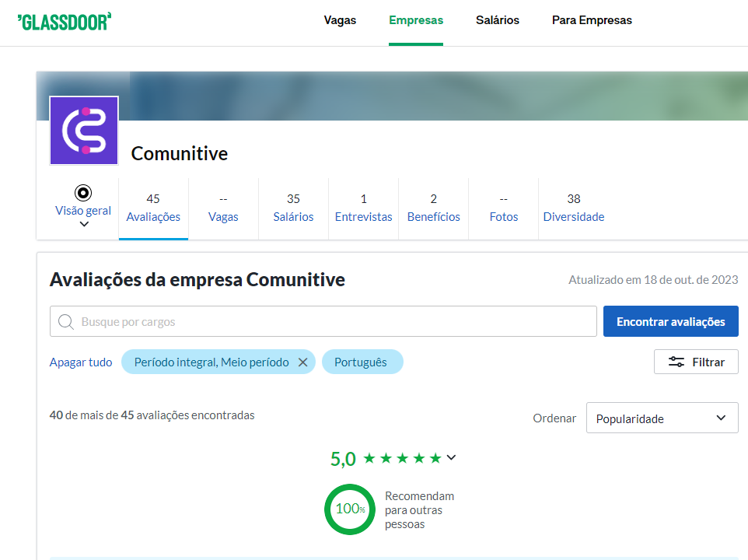
Task: Click the filter sliders icon
Action: (676, 362)
